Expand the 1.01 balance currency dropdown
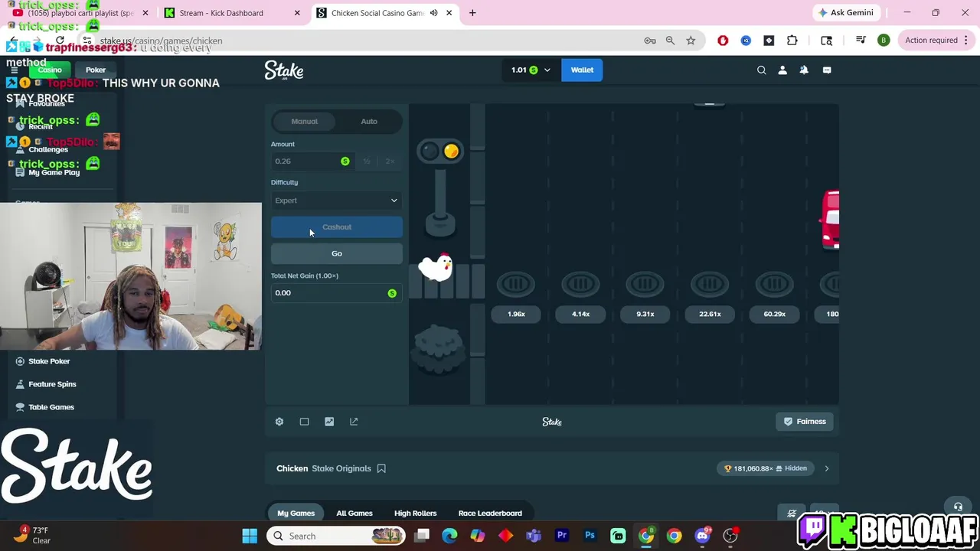 (547, 70)
